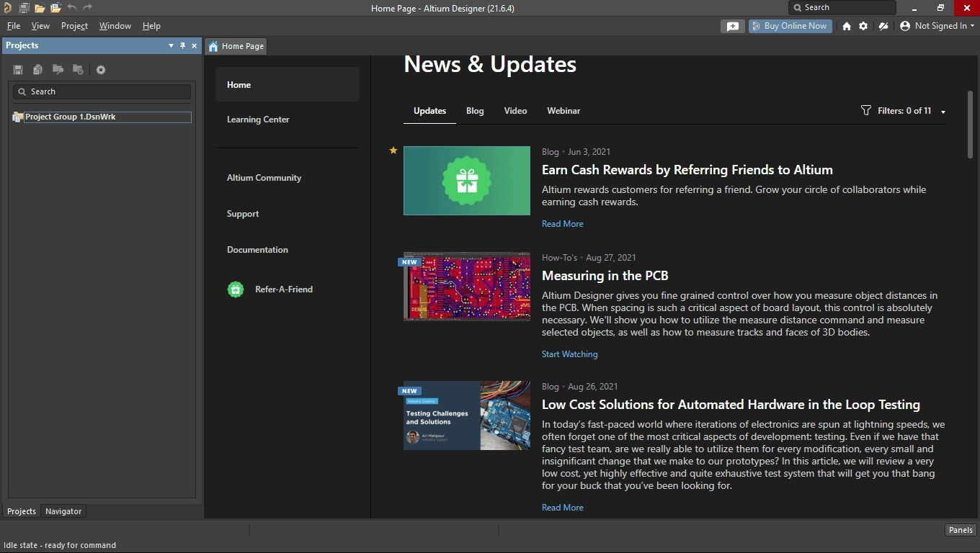Open Documentation in sidebar
The height and width of the screenshot is (553, 980).
pyautogui.click(x=257, y=250)
